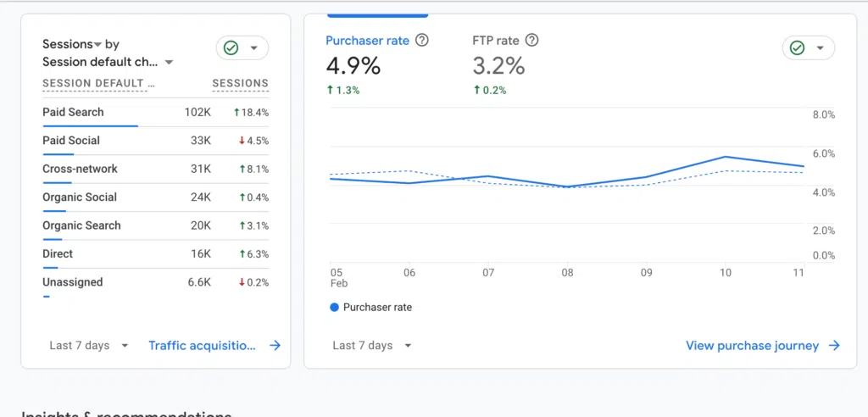Open Last 7 days dropdown in Sessions card
Screen dimensions: 868x417
[88, 346]
